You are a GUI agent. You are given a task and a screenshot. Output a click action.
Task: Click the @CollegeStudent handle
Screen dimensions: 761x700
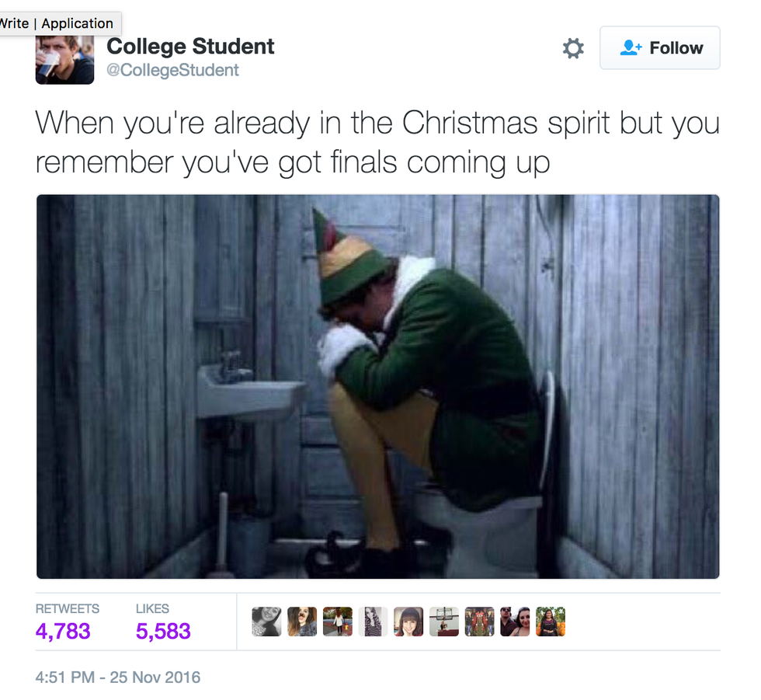172,71
